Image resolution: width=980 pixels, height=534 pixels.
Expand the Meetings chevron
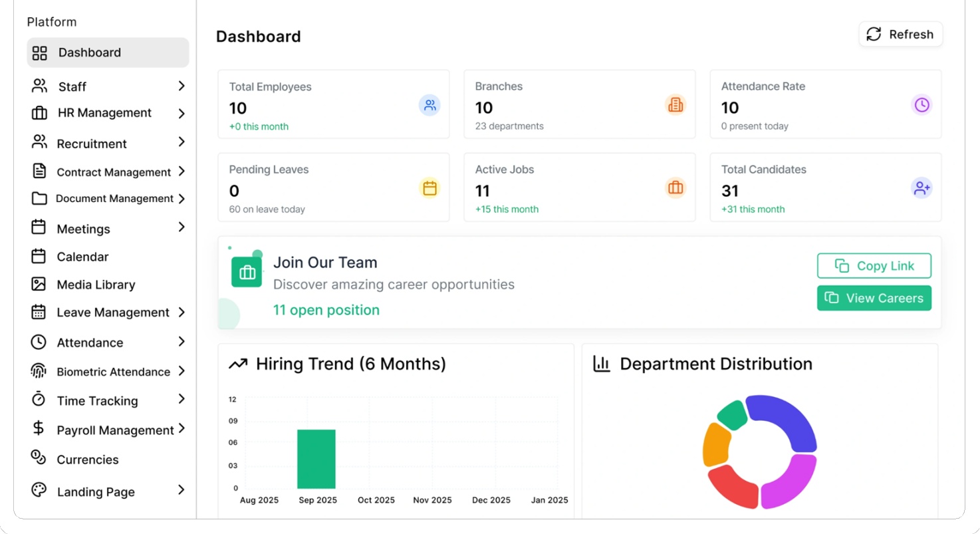pyautogui.click(x=182, y=227)
